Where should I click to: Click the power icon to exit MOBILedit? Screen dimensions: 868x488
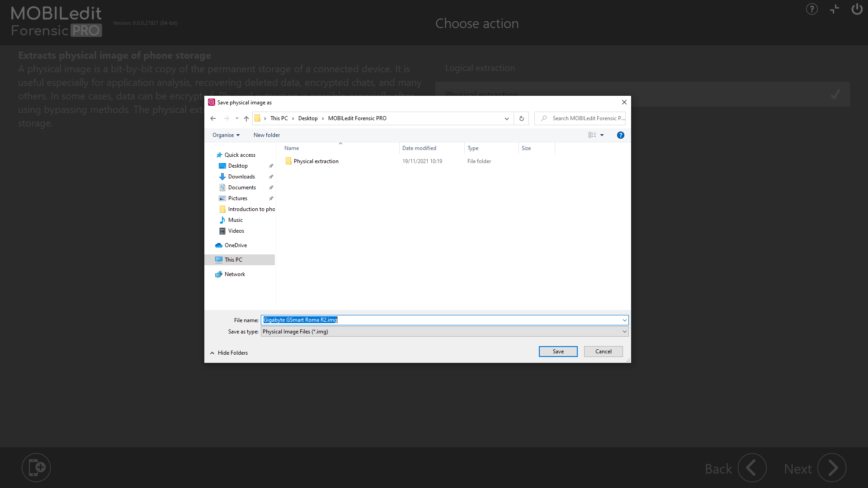click(x=857, y=9)
